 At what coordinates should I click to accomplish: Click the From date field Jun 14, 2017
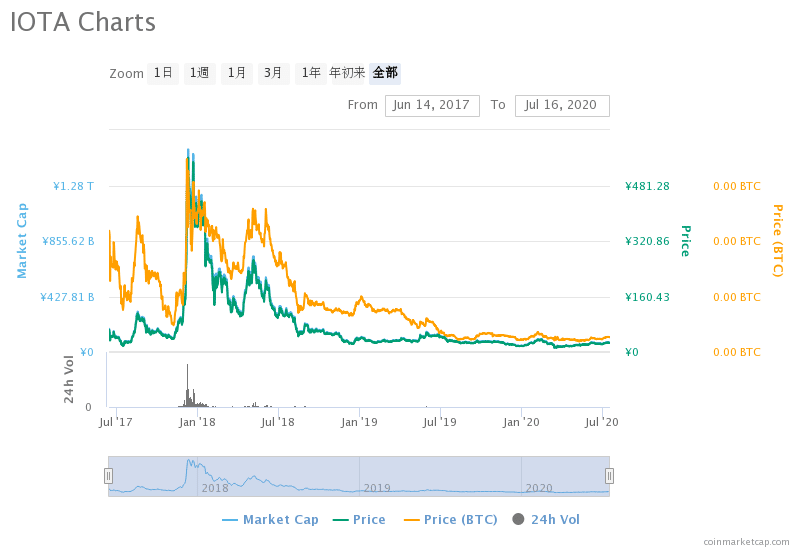point(432,106)
